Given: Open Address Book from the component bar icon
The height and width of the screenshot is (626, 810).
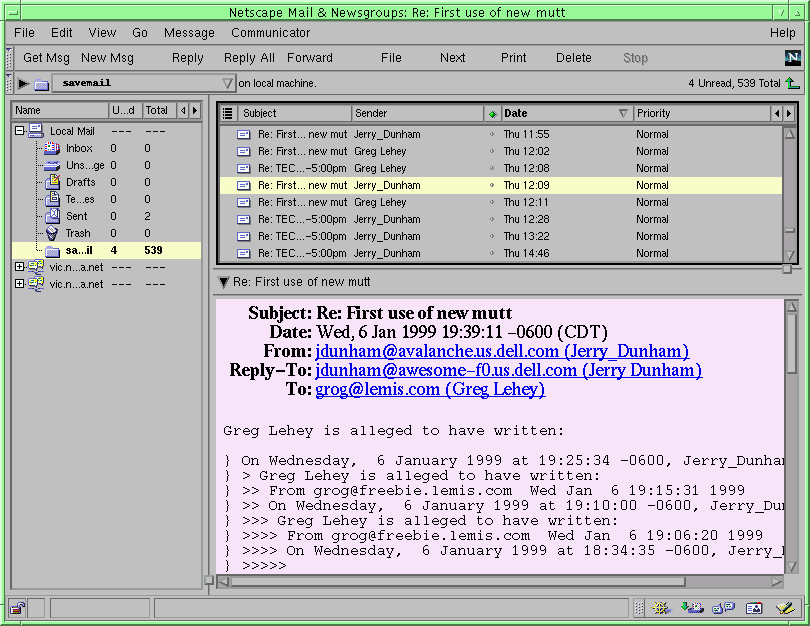Looking at the screenshot, I should pos(754,608).
